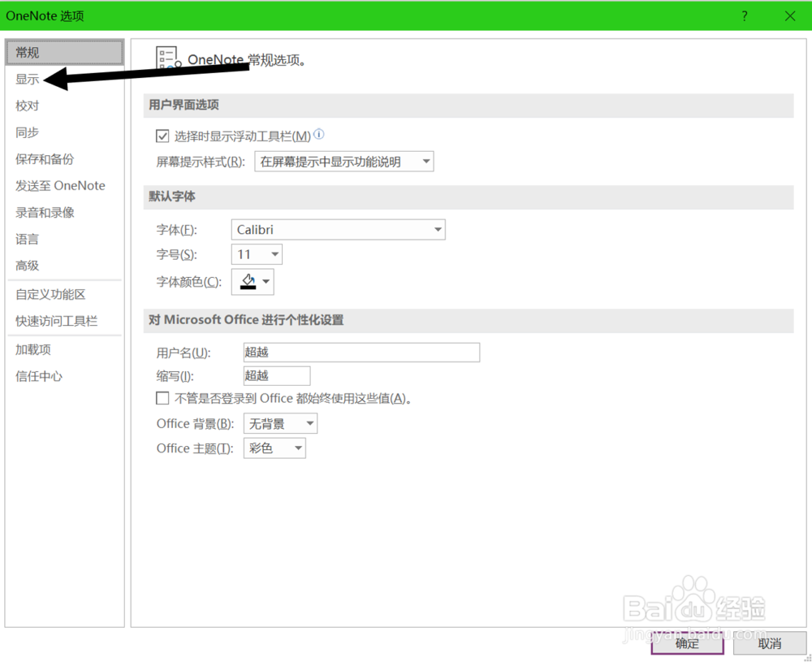
Task: Click into the 用户名 input field
Action: click(361, 353)
